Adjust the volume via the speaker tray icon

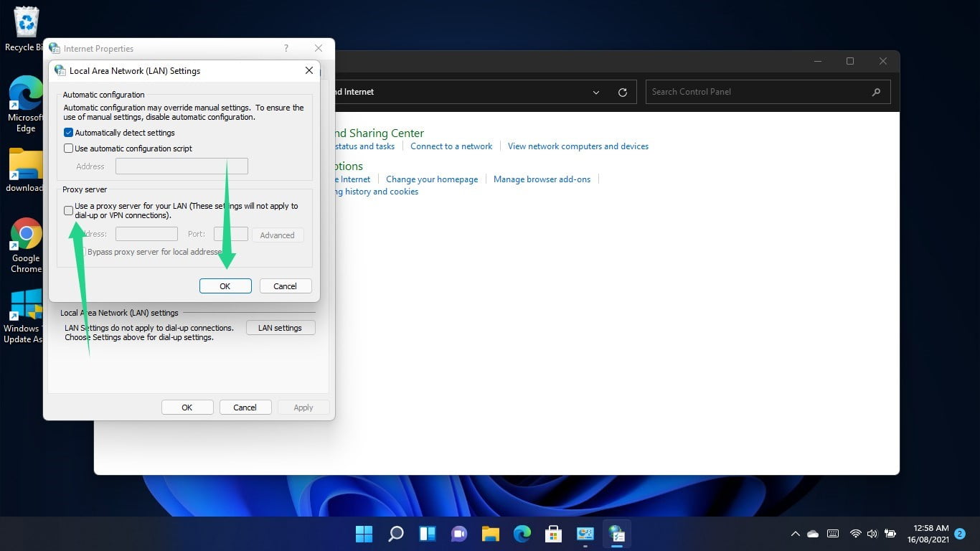[x=872, y=534]
